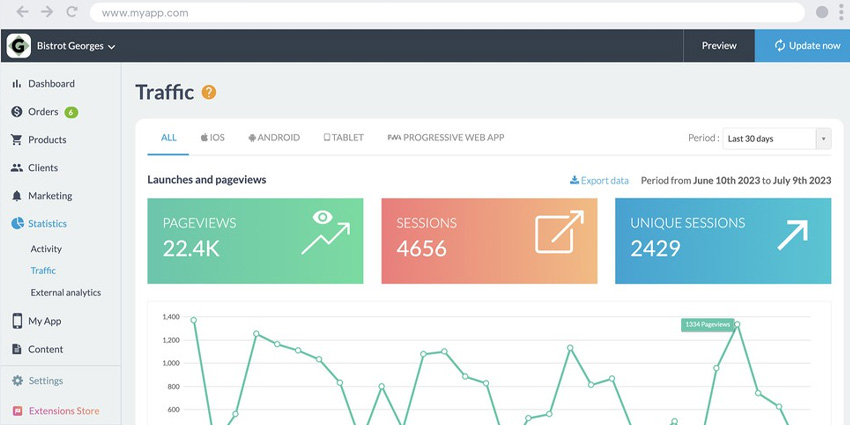This screenshot has width=850, height=425.
Task: Click the browser profile circle icon
Action: click(822, 12)
